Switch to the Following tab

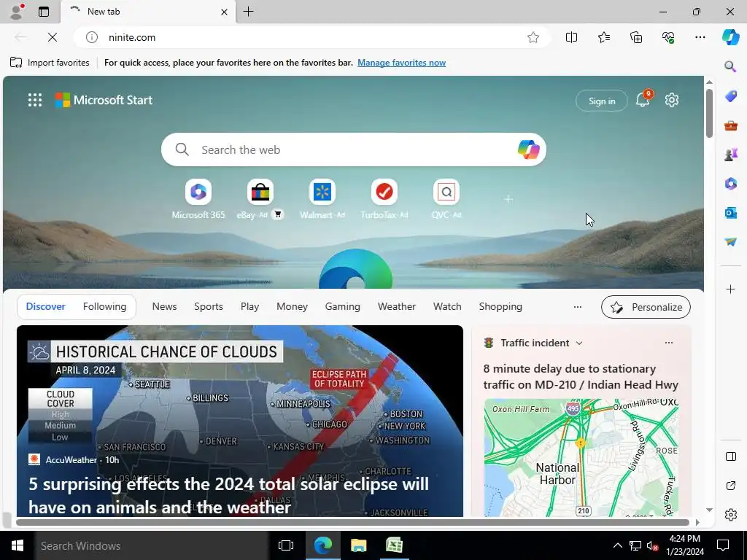(105, 307)
